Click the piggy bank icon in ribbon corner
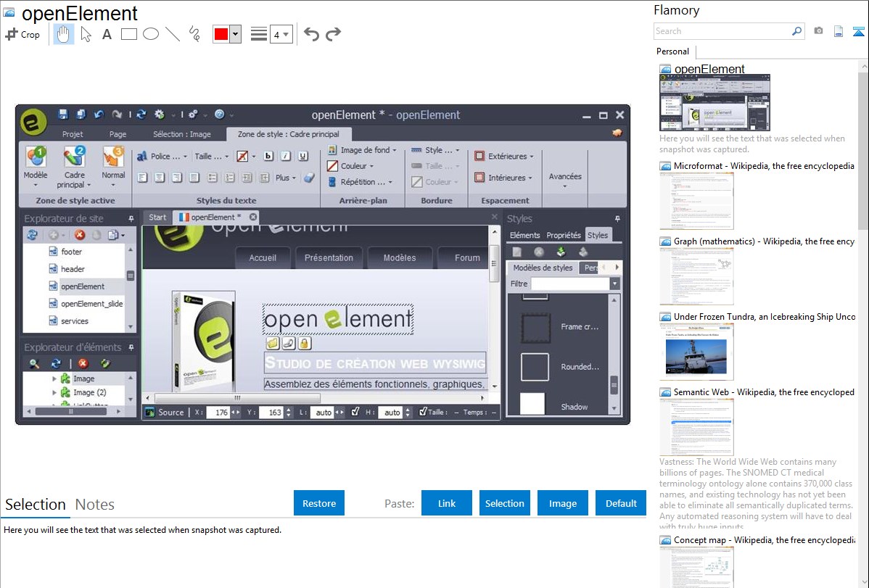Image resolution: width=869 pixels, height=588 pixels. click(617, 133)
